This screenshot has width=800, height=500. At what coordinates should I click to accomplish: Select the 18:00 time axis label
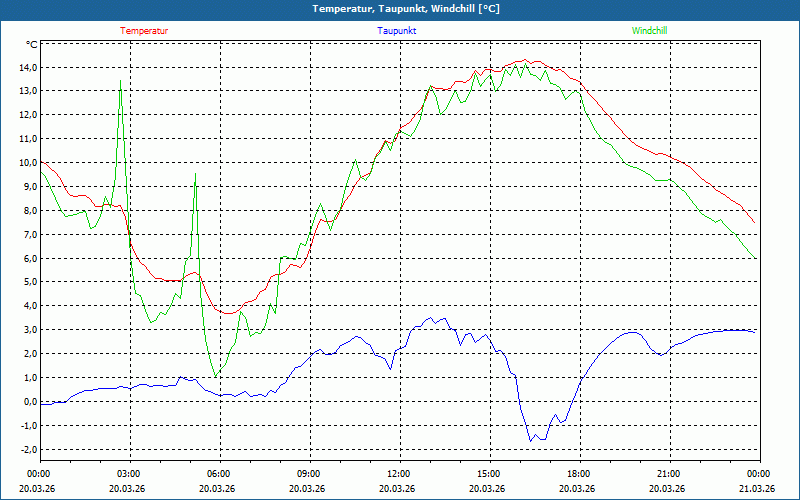578,474
